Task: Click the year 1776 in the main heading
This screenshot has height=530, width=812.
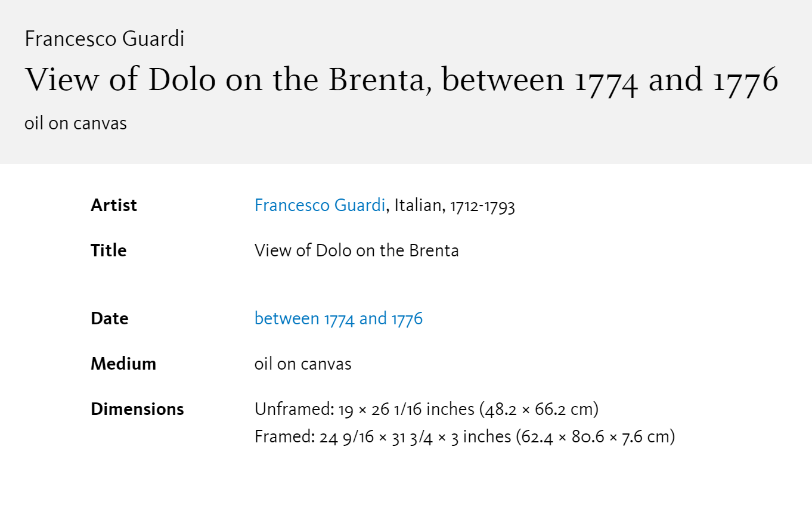Action: coord(746,80)
